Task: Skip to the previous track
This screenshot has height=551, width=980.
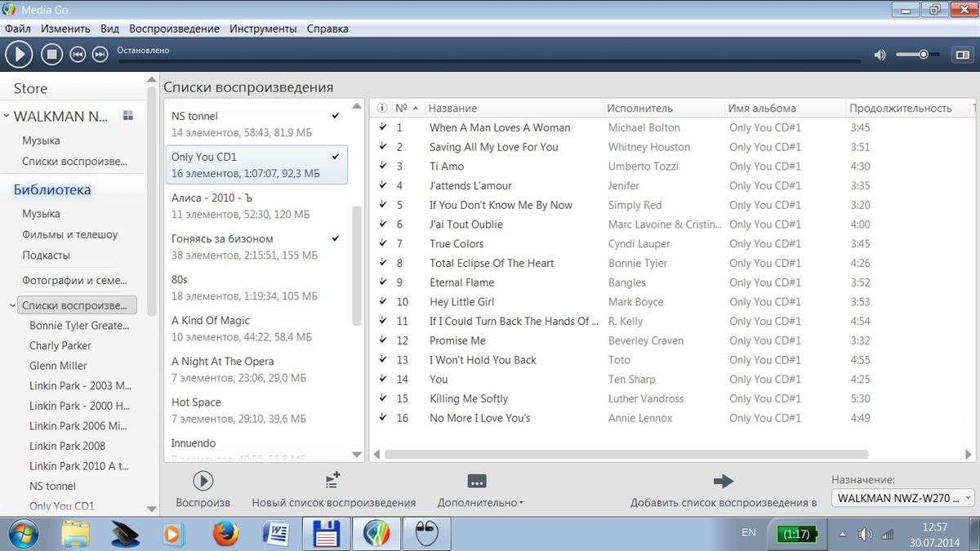Action: [78, 55]
